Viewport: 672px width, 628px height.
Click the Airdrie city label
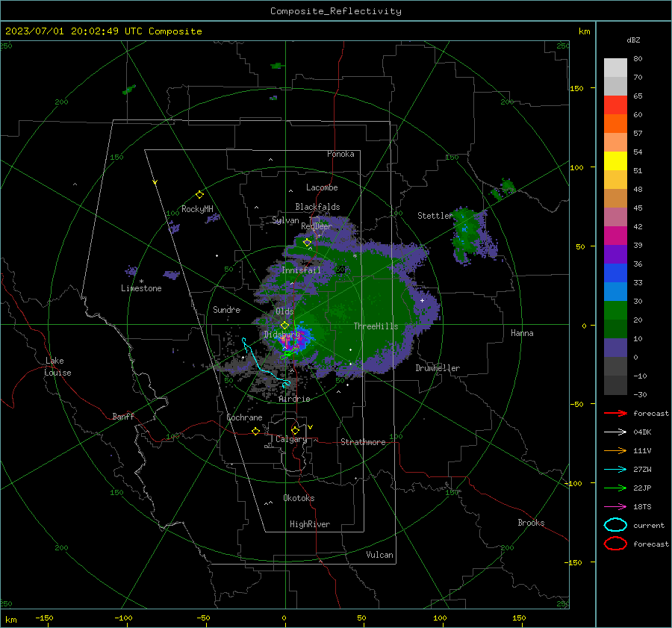point(294,399)
